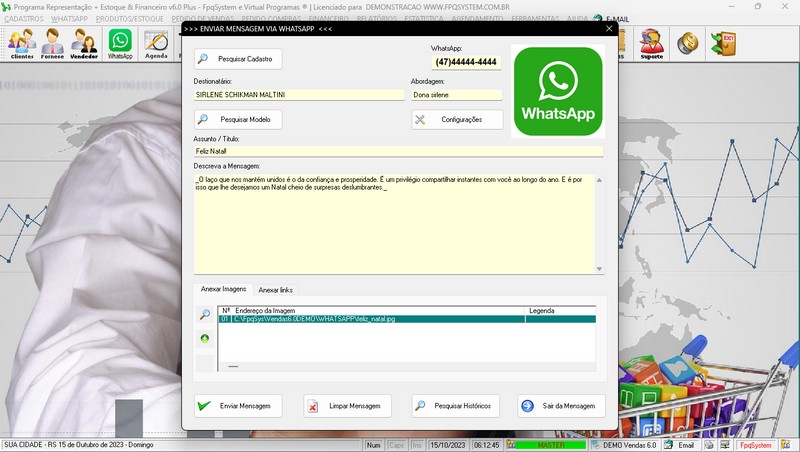This screenshot has height=452, width=800.
Task: Click the computer icon in status bar
Action: (724, 445)
